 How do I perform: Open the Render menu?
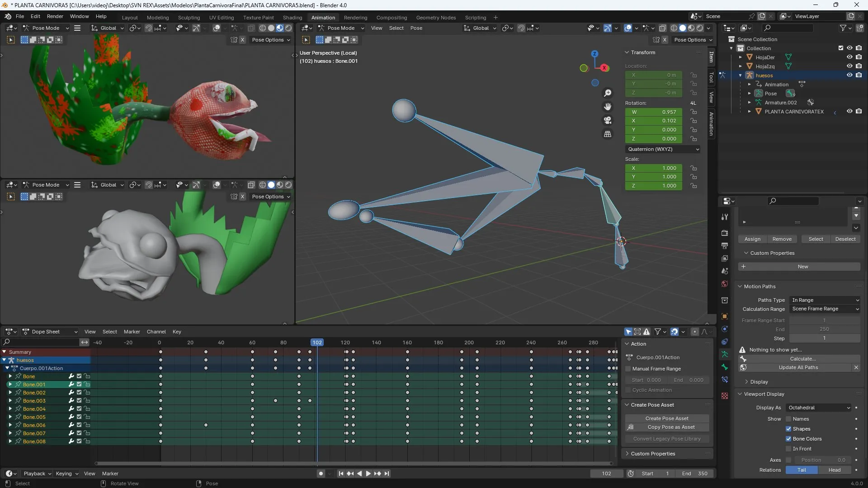(x=55, y=16)
